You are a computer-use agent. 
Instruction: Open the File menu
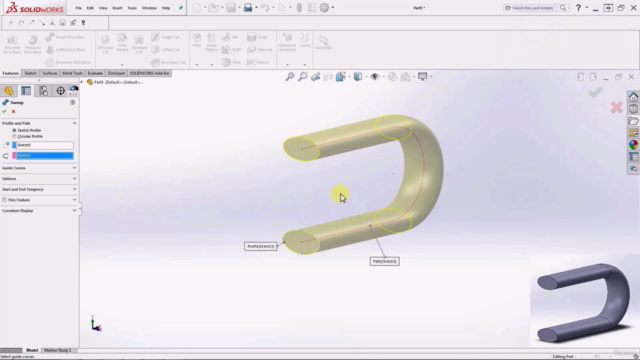pyautogui.click(x=78, y=8)
